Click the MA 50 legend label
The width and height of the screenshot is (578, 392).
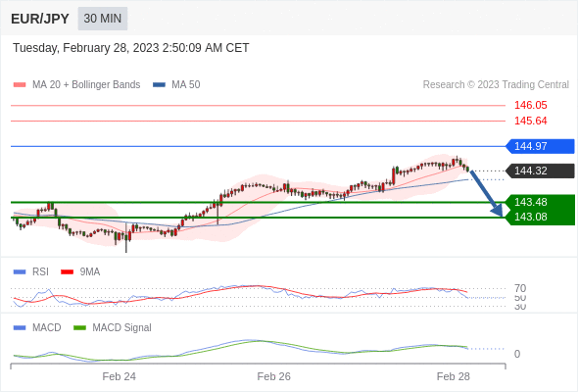point(186,85)
